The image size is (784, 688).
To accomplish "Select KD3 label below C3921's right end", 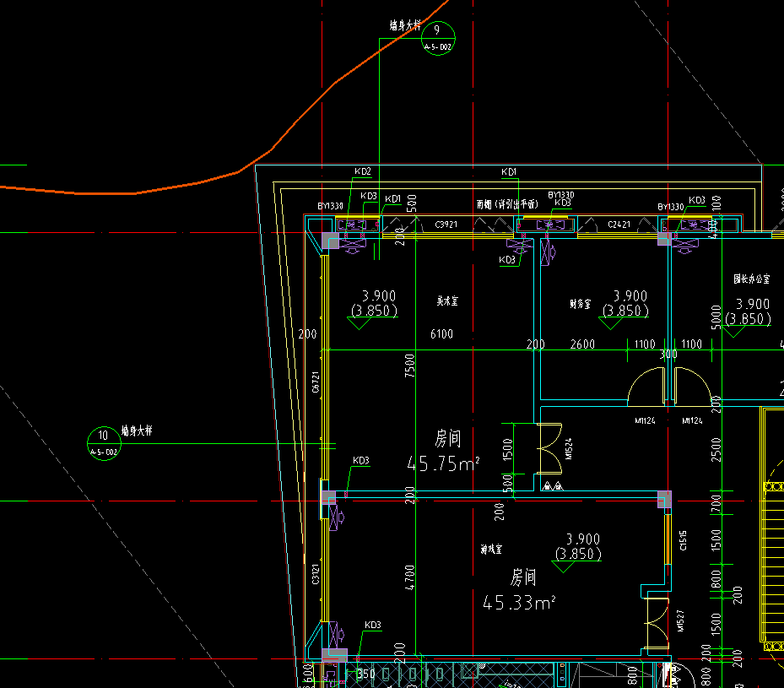I will point(507,260).
